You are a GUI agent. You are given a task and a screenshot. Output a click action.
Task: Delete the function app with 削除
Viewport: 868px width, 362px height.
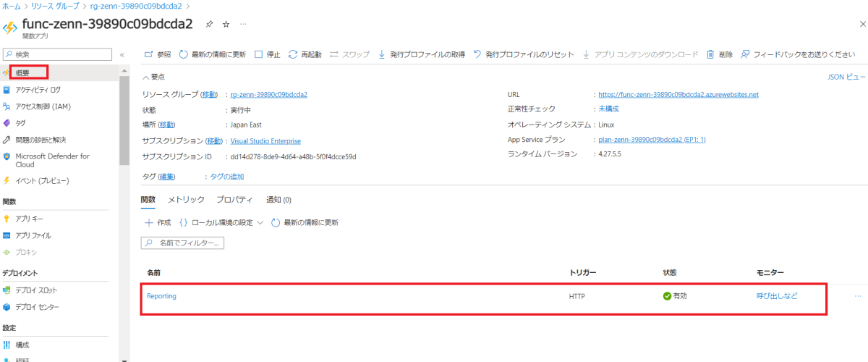click(720, 54)
